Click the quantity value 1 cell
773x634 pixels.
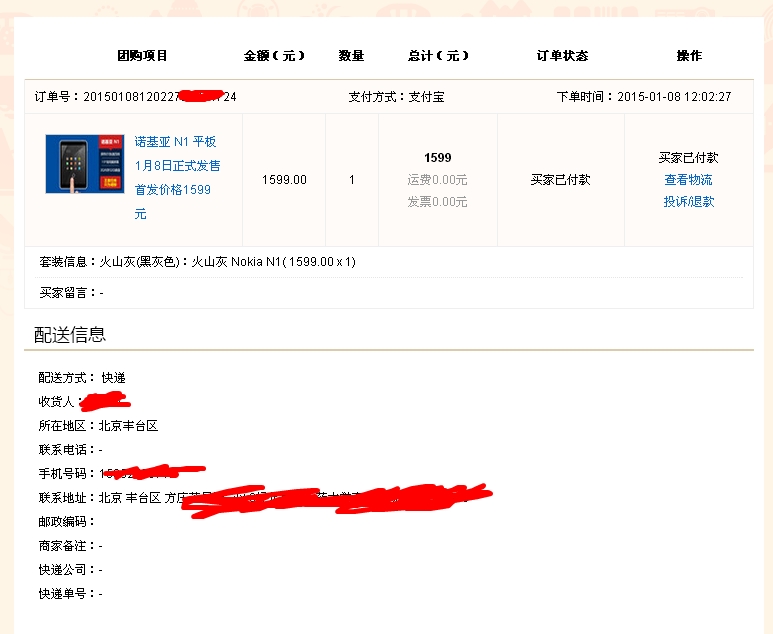point(351,180)
